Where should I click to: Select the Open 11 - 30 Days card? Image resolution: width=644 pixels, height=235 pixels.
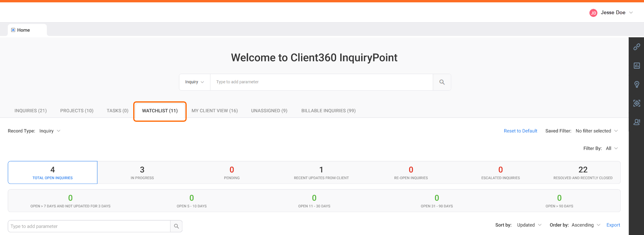pos(314,201)
